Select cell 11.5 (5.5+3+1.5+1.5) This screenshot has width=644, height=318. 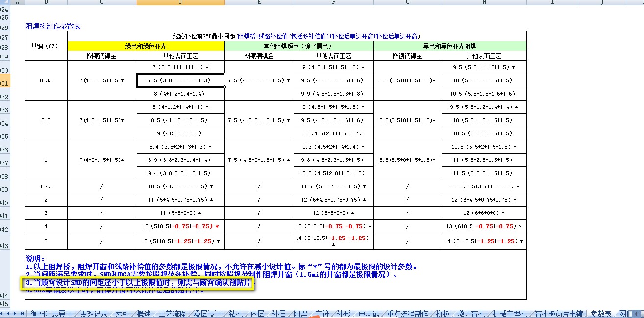coord(484,173)
